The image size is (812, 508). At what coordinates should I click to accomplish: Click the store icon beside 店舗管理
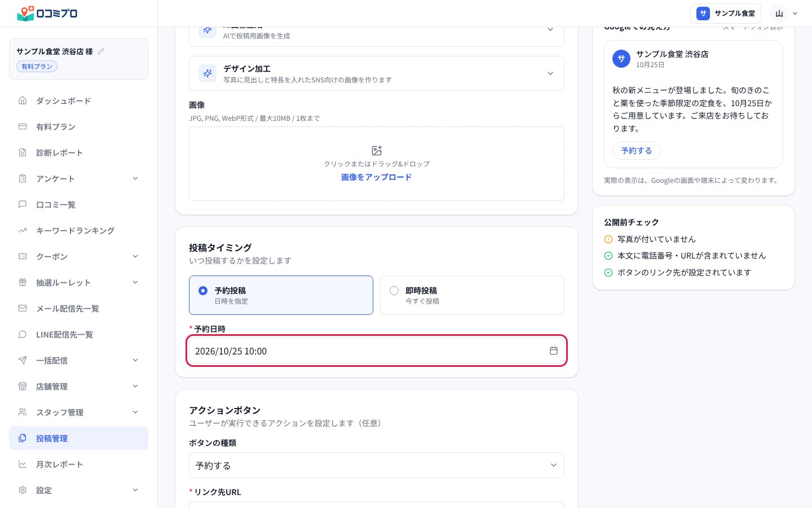23,386
